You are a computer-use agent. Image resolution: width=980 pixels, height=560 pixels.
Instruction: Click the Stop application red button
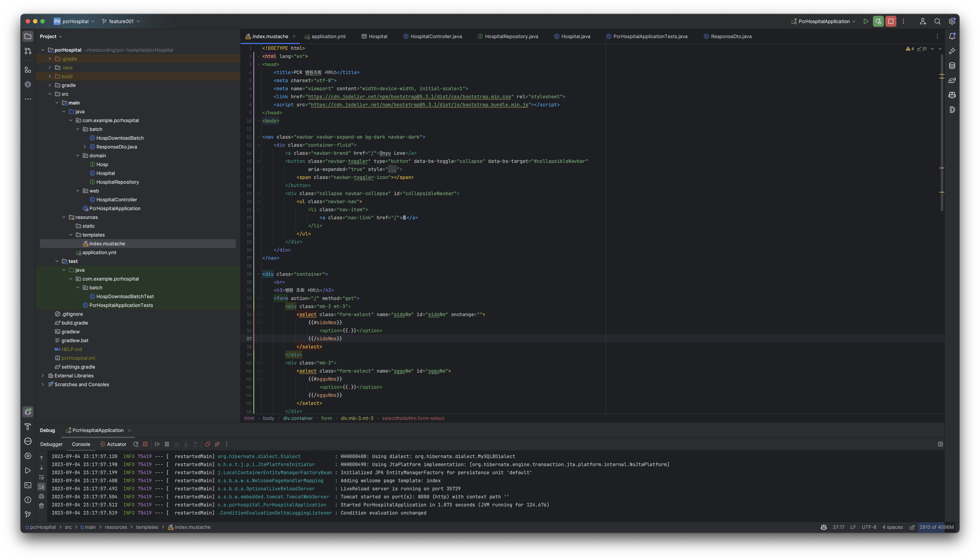point(891,21)
